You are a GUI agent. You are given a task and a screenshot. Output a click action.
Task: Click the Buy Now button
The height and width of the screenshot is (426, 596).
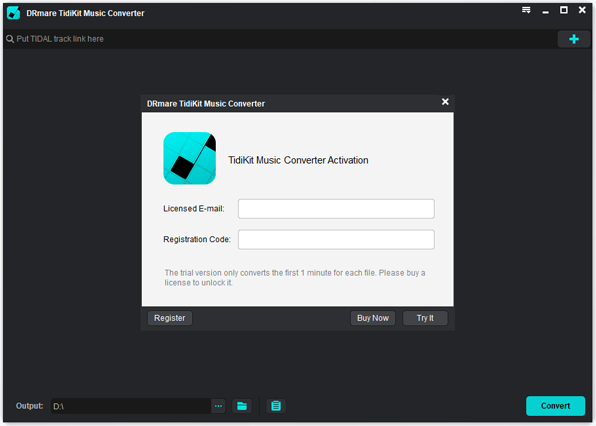pyautogui.click(x=372, y=318)
